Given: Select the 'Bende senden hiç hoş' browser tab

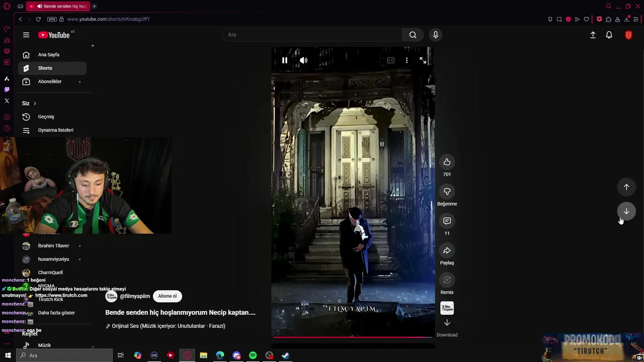Looking at the screenshot, I should [58, 6].
